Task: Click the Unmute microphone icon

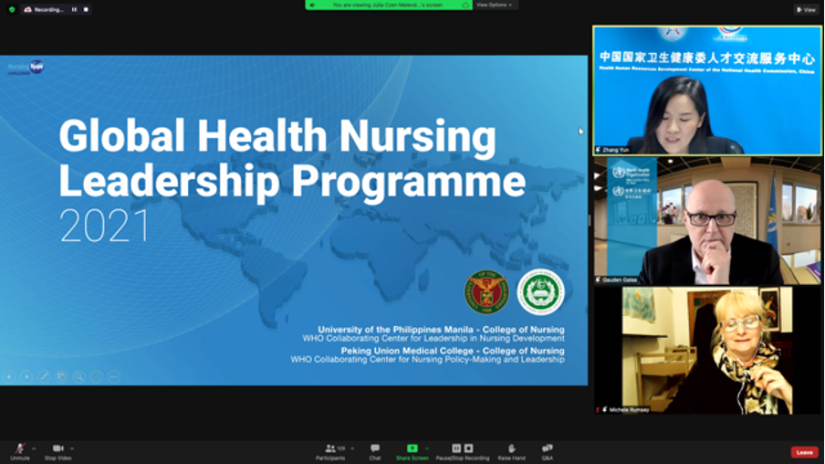Action: 19,448
